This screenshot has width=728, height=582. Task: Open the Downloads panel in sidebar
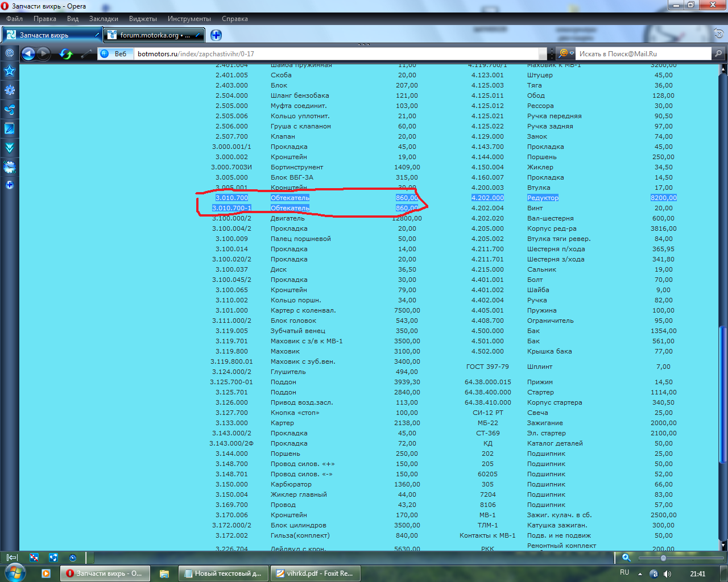tap(10, 148)
